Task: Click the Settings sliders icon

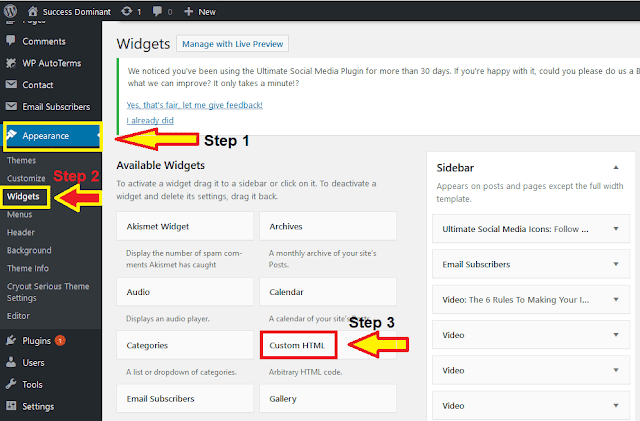Action: click(11, 405)
